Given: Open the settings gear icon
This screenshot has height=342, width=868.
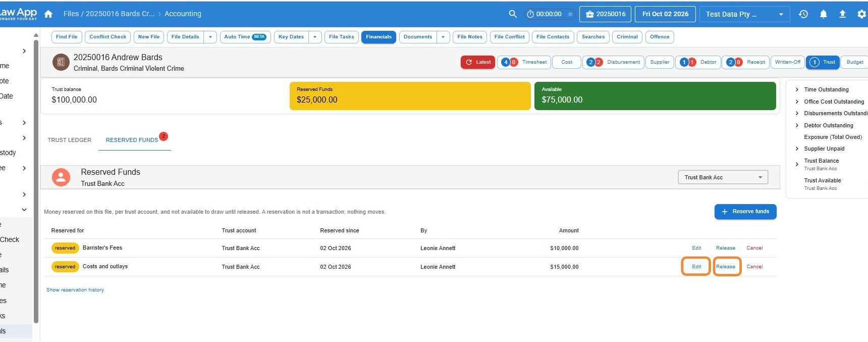Looking at the screenshot, I should pyautogui.click(x=861, y=14).
